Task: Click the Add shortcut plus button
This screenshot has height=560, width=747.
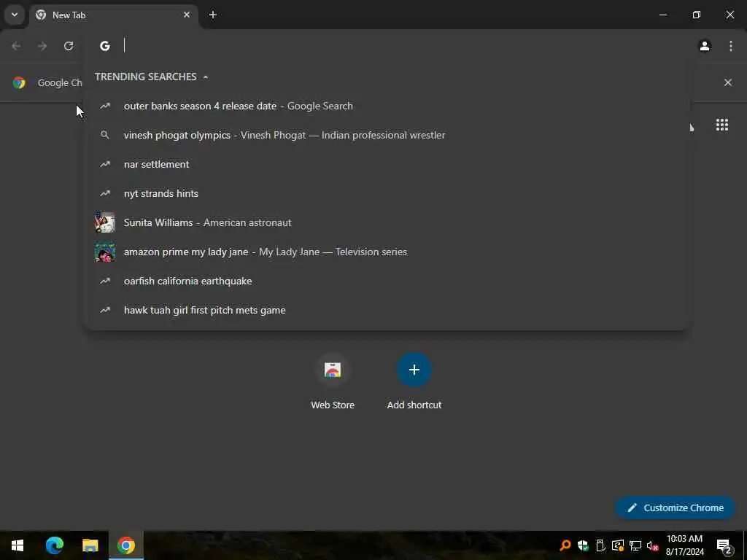Action: click(x=414, y=370)
